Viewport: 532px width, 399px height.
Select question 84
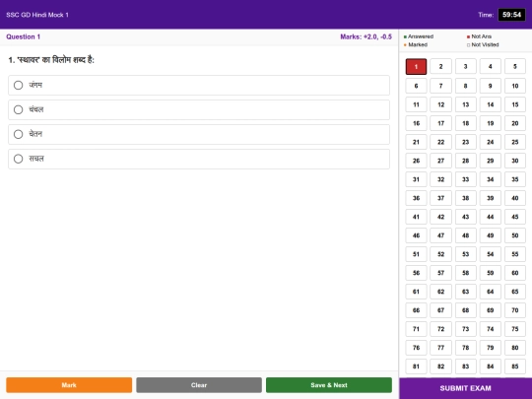[x=491, y=366]
